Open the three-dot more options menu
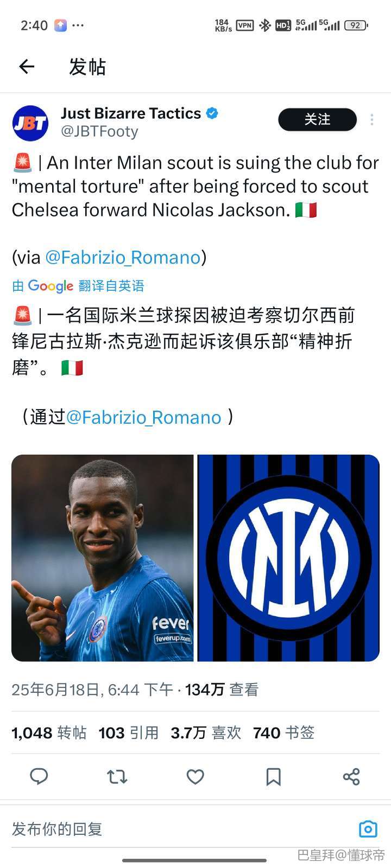This screenshot has height=868, width=391. [372, 120]
